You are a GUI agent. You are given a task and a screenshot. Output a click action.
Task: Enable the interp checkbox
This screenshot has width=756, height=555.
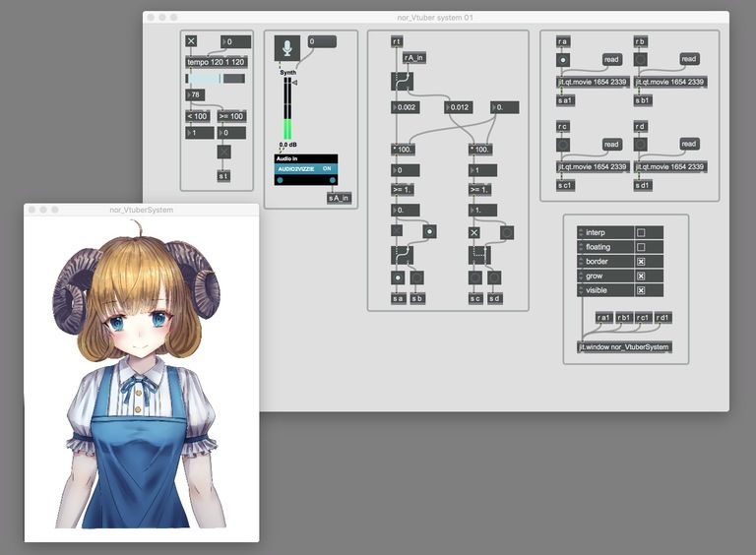pyautogui.click(x=641, y=232)
